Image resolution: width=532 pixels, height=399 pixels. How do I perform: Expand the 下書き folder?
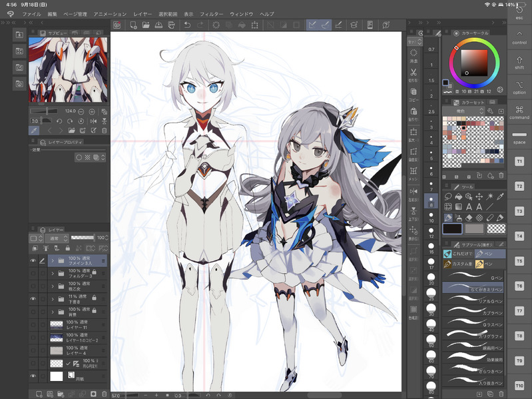point(53,299)
